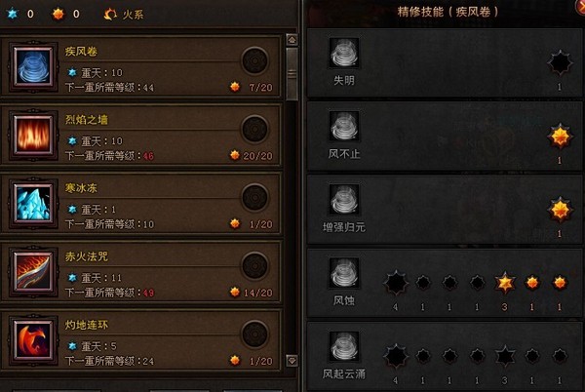Select the 疾风卷 tornado skill icon
This screenshot has height=392, width=585.
coord(33,67)
